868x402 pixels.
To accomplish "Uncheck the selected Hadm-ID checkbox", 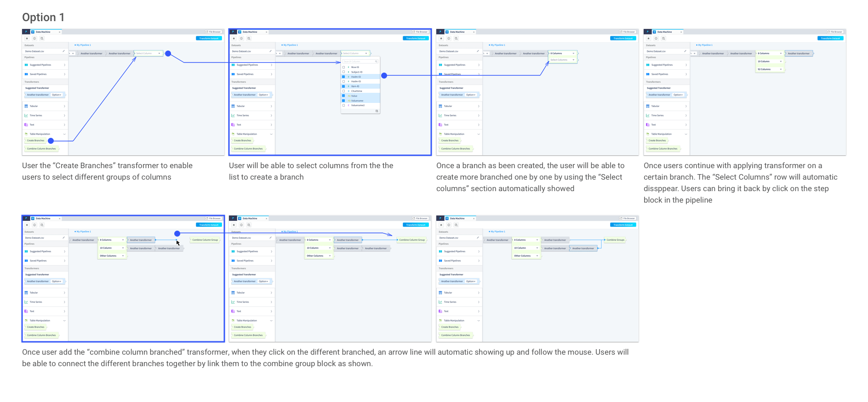I will (343, 77).
